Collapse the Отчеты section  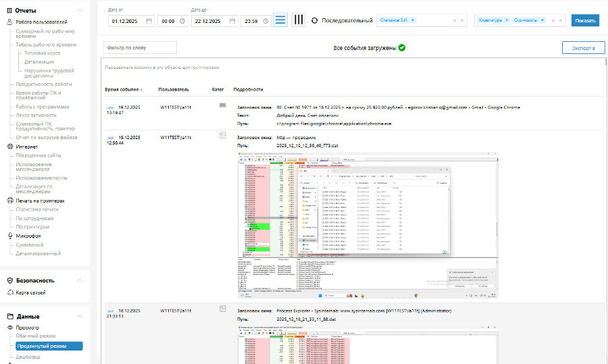tap(80, 10)
